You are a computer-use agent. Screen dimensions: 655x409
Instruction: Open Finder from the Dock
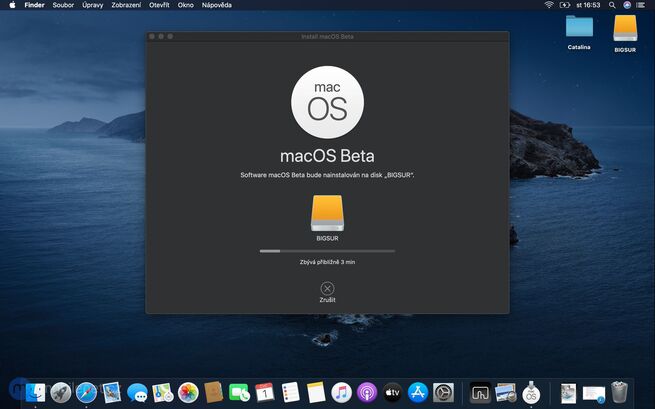(x=36, y=393)
